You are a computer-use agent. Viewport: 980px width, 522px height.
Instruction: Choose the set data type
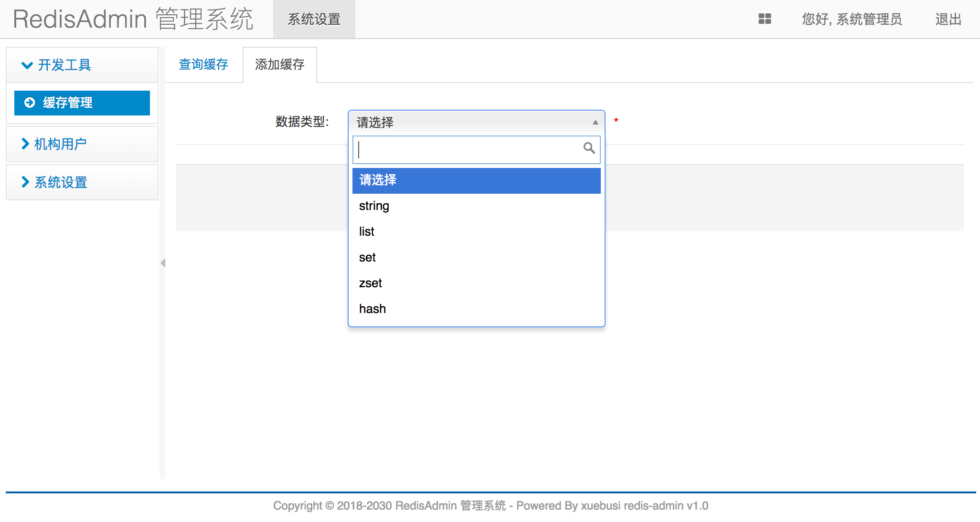coord(367,258)
